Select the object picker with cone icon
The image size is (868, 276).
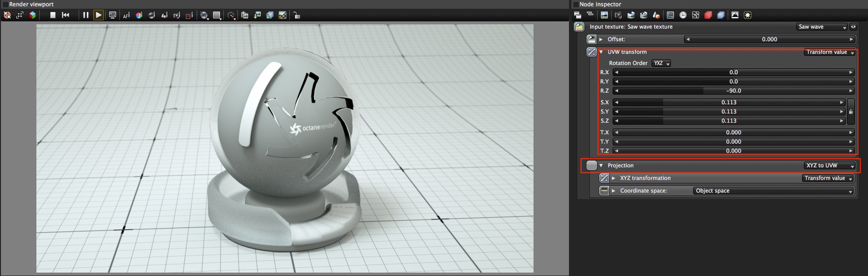click(164, 15)
